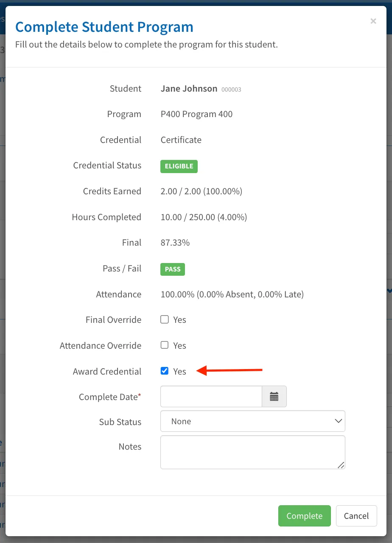Close the Complete Student Program dialog
Screen dimensions: 392x543
(373, 21)
